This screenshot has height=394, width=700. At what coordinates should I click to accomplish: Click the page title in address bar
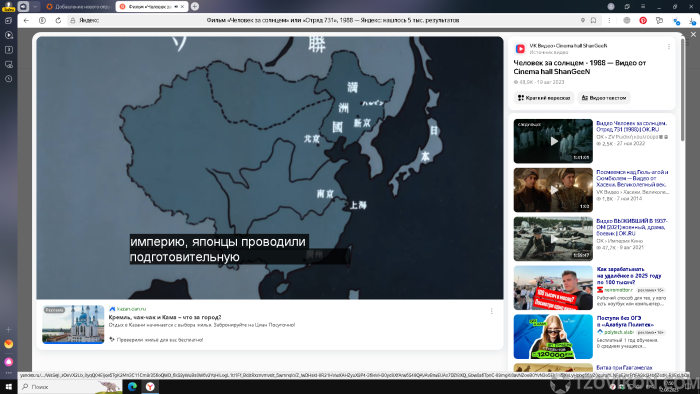(333, 21)
